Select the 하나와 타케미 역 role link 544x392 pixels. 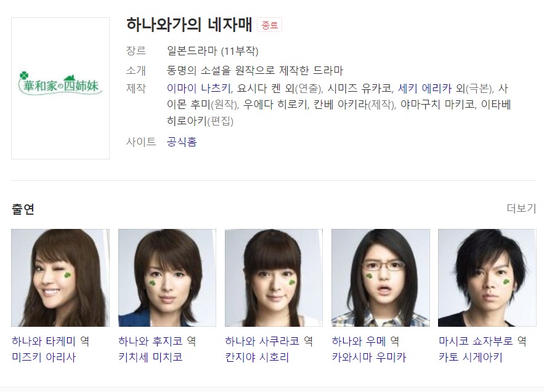51,342
